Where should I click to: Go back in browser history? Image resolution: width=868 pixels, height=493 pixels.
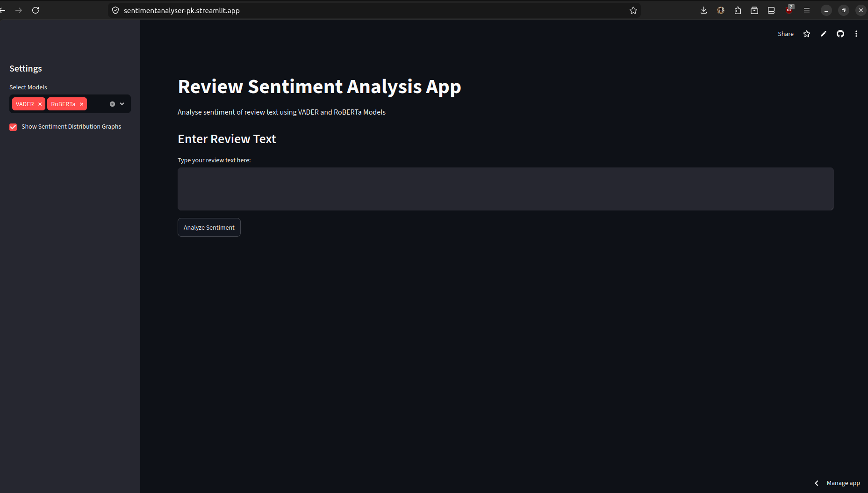pos(2,10)
